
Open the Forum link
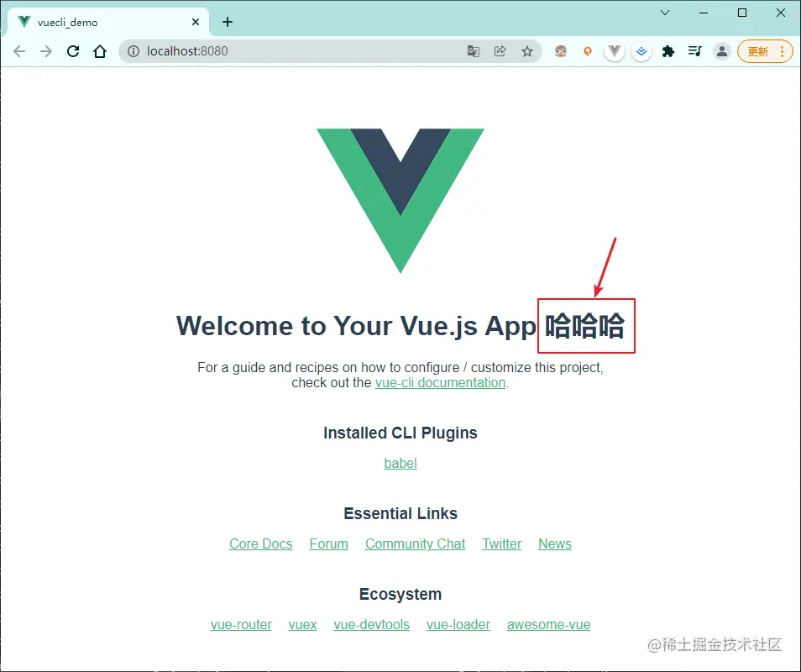329,543
